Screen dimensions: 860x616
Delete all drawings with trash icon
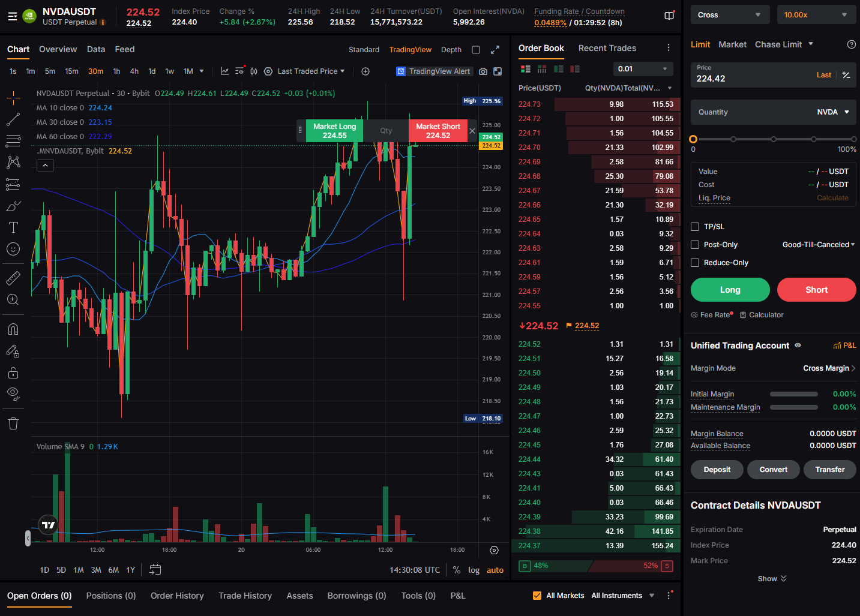pos(13,423)
